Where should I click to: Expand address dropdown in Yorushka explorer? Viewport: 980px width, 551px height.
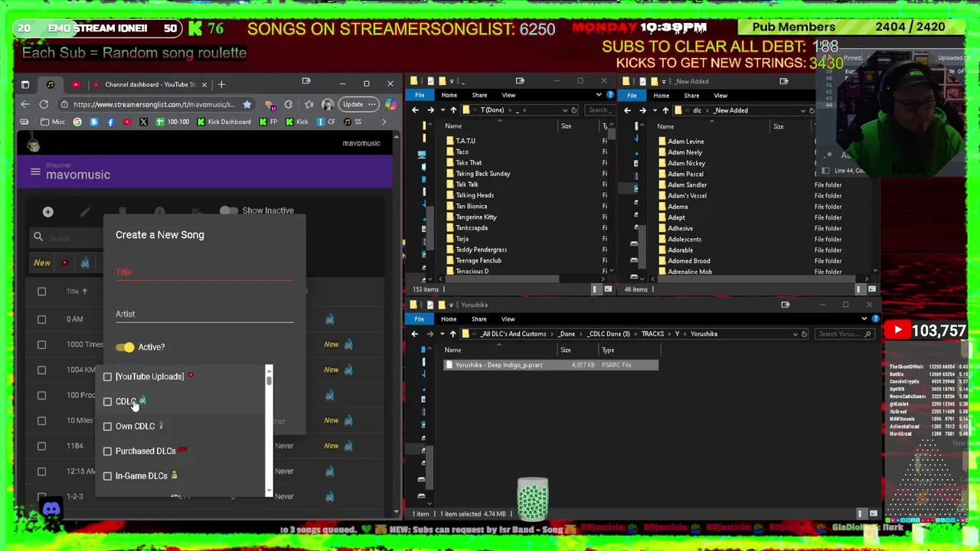794,334
